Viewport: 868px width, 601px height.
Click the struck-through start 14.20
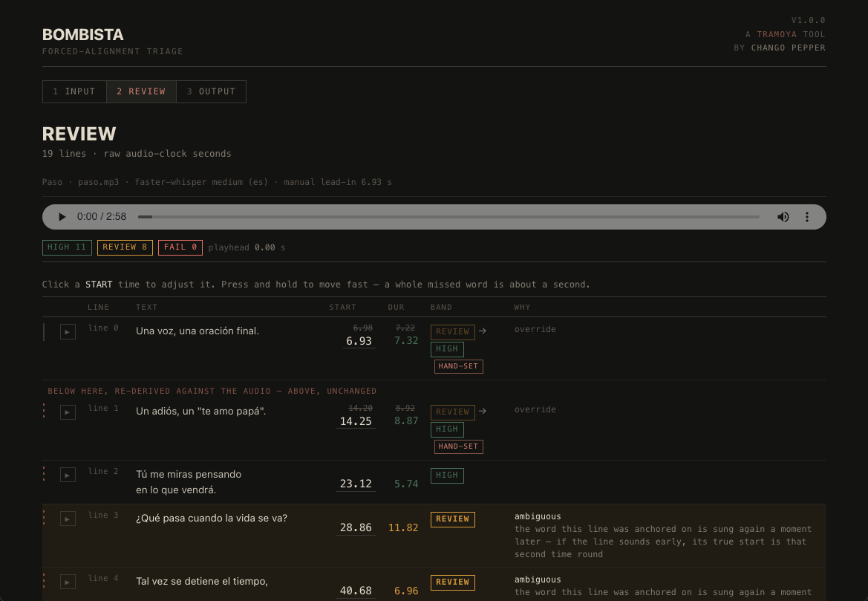(x=360, y=409)
